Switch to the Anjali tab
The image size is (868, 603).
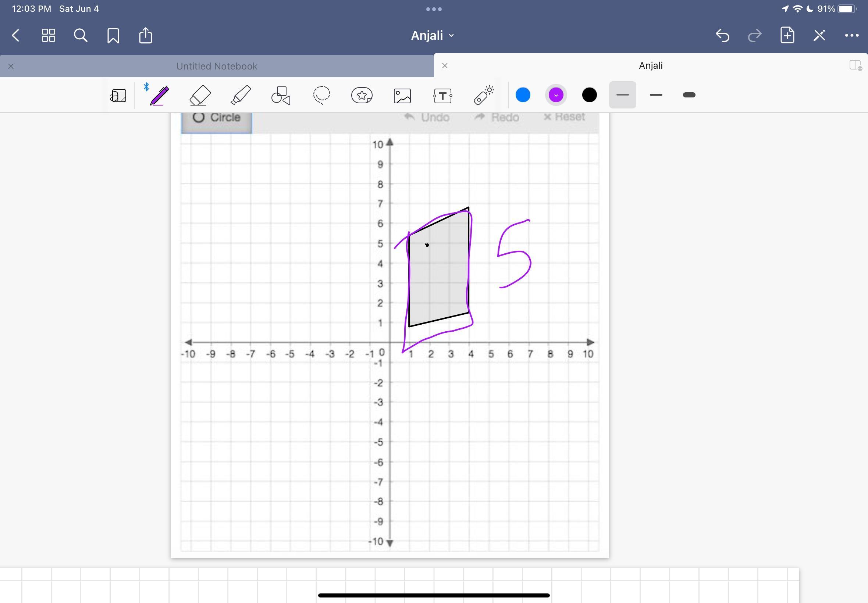650,66
